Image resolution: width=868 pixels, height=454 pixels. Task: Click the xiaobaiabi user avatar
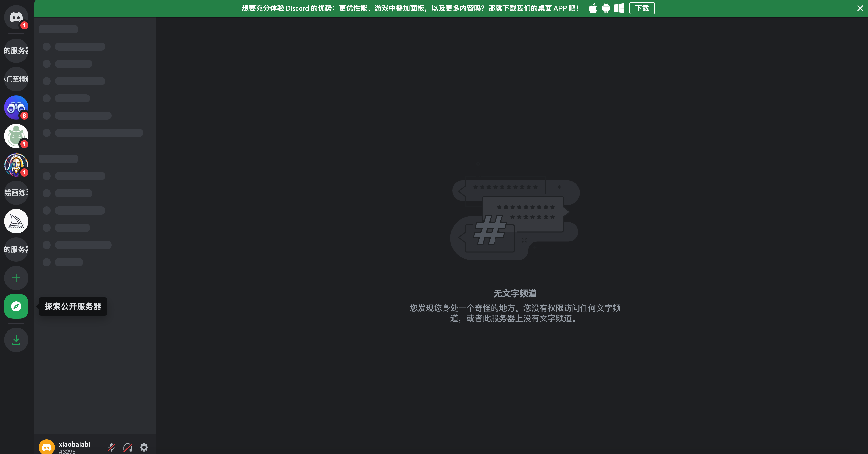click(x=46, y=447)
